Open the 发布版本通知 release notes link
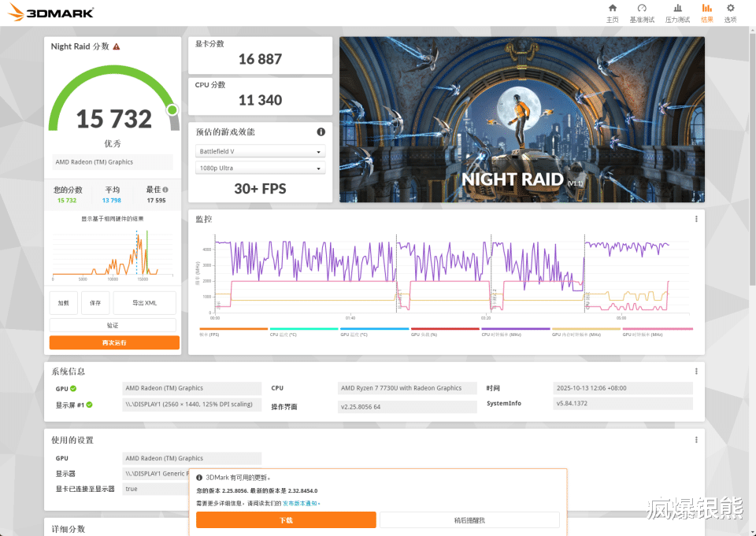The height and width of the screenshot is (536, 756). pyautogui.click(x=300, y=503)
